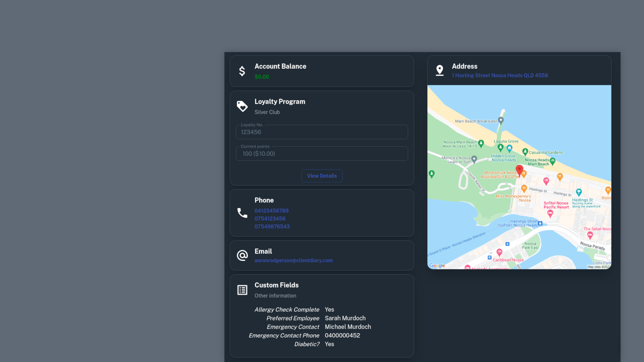Screen dimensions: 644x362
Task: Click the @ symbol icon beside Email
Action: tap(242, 255)
